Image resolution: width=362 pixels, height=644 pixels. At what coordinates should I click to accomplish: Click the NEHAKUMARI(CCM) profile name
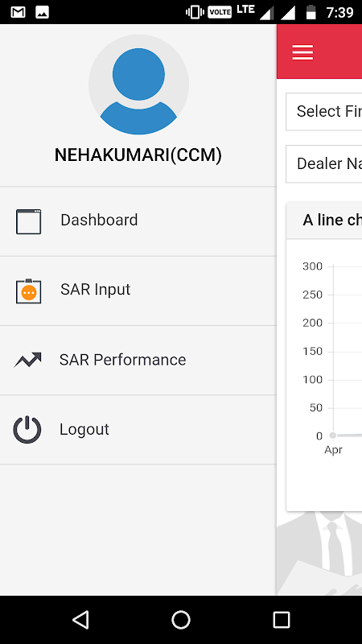click(138, 155)
